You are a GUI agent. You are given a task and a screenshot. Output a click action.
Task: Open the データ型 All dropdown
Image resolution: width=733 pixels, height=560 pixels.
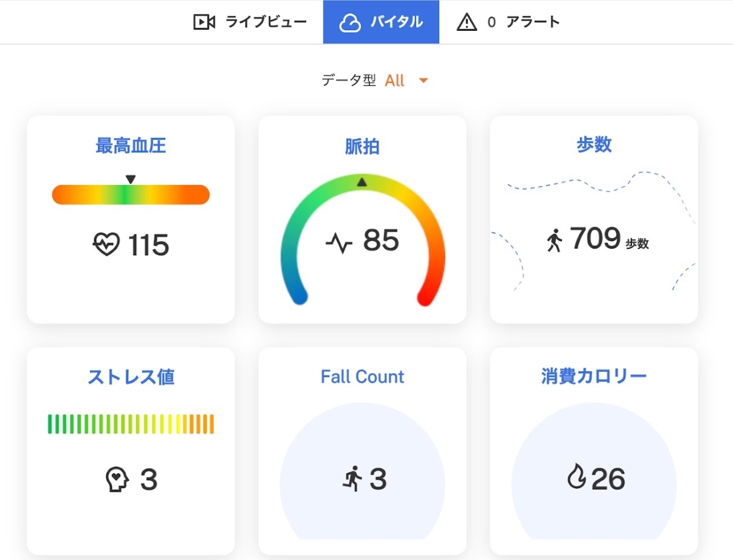(397, 80)
